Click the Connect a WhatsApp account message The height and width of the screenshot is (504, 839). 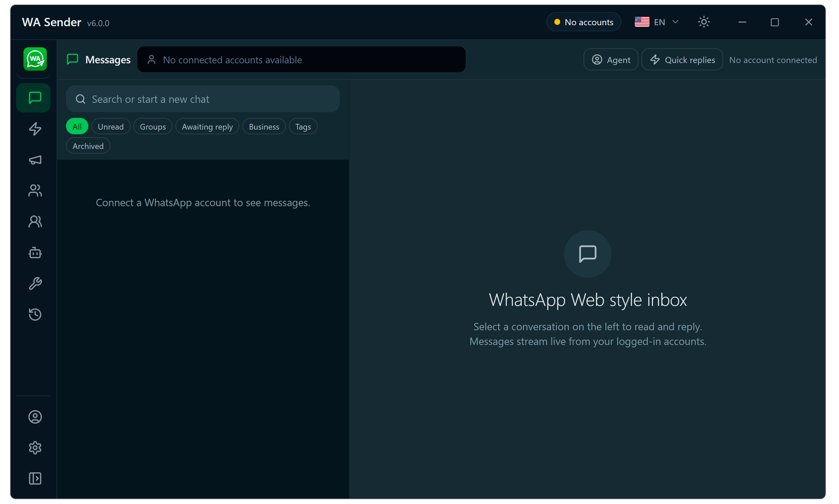click(203, 203)
